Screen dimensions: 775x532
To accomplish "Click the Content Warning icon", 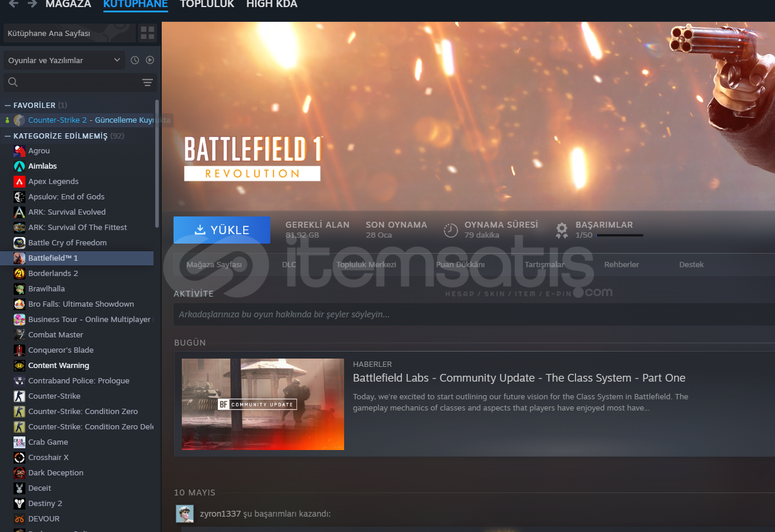I will click(19, 366).
